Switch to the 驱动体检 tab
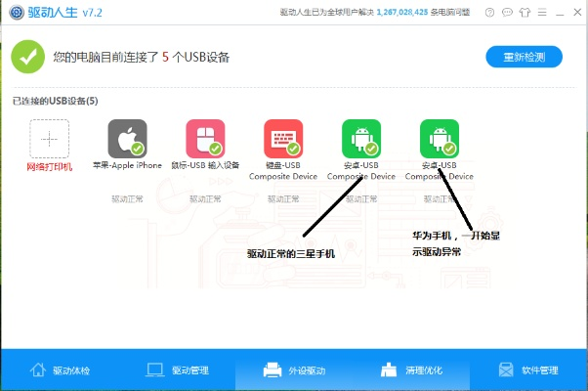This screenshot has height=391, width=588. pos(60,370)
